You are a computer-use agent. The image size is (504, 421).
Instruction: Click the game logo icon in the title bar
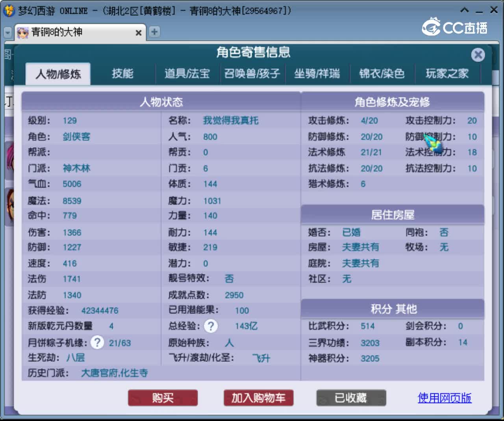click(9, 10)
